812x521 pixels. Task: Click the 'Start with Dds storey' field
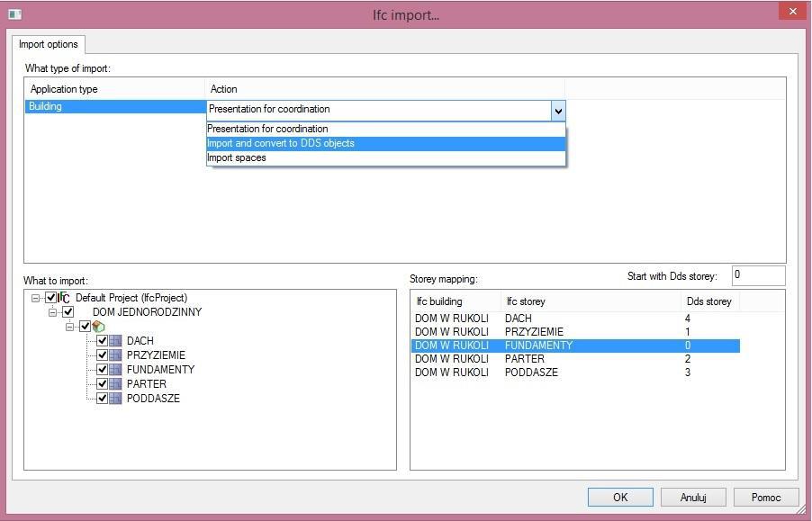(757, 275)
